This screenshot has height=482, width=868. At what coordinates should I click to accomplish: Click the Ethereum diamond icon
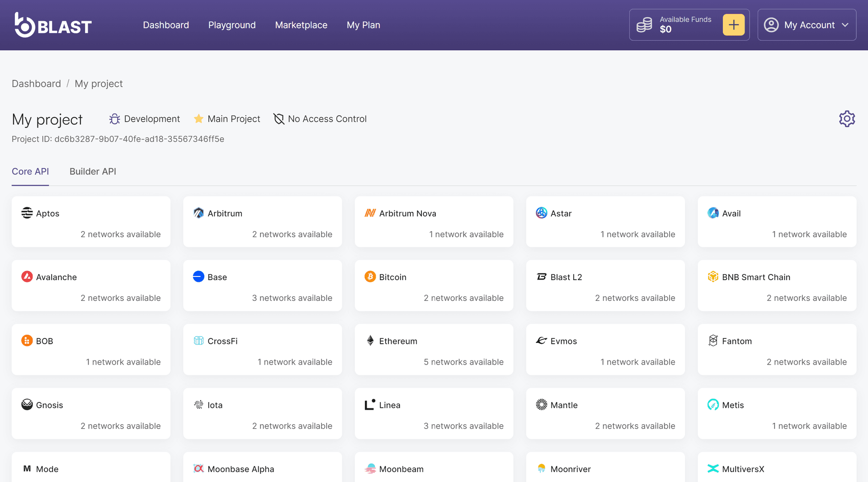[x=370, y=341]
